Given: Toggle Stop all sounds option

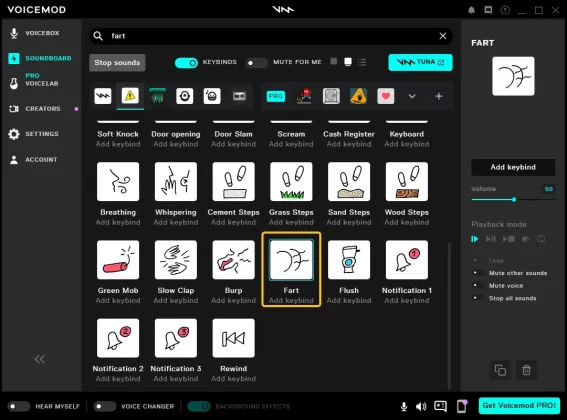Looking at the screenshot, I should tap(478, 298).
